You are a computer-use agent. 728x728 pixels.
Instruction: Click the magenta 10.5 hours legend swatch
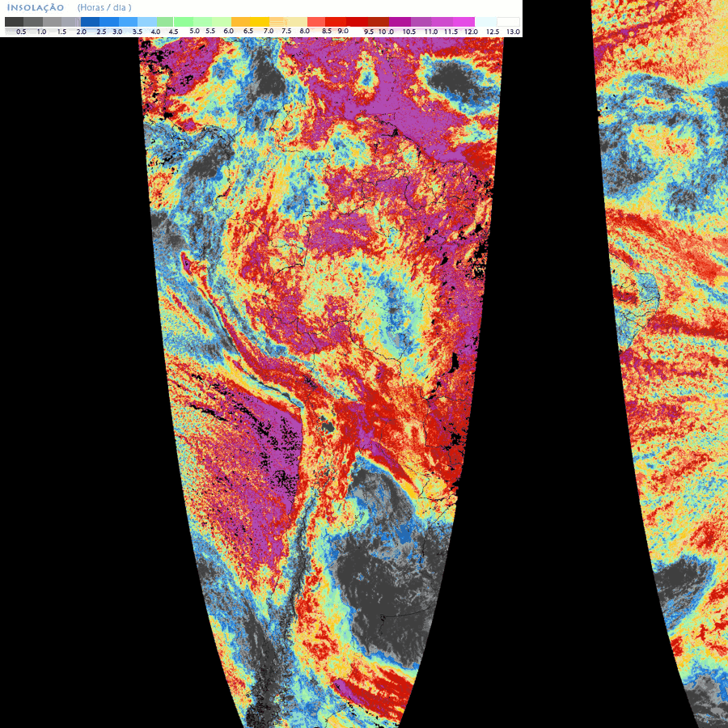(400, 22)
